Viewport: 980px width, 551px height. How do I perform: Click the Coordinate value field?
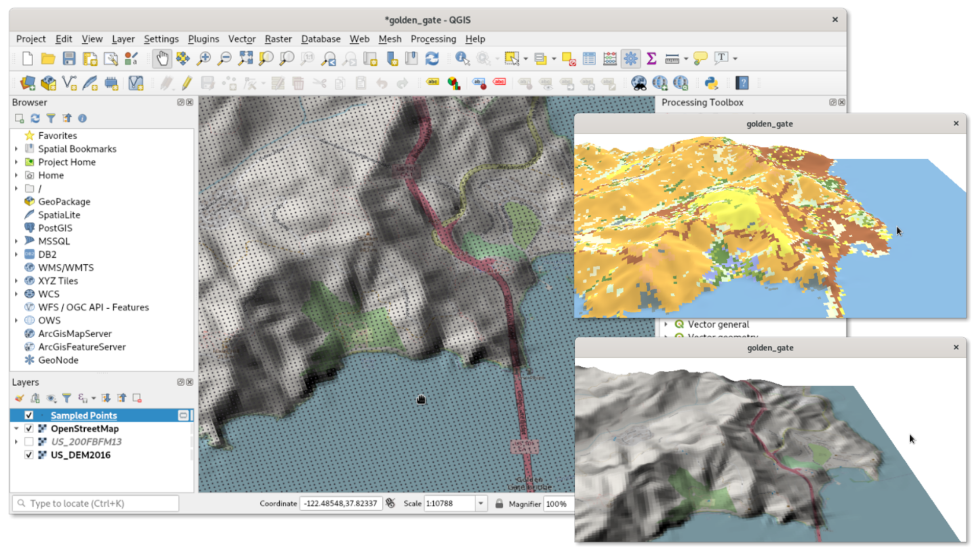(x=340, y=504)
